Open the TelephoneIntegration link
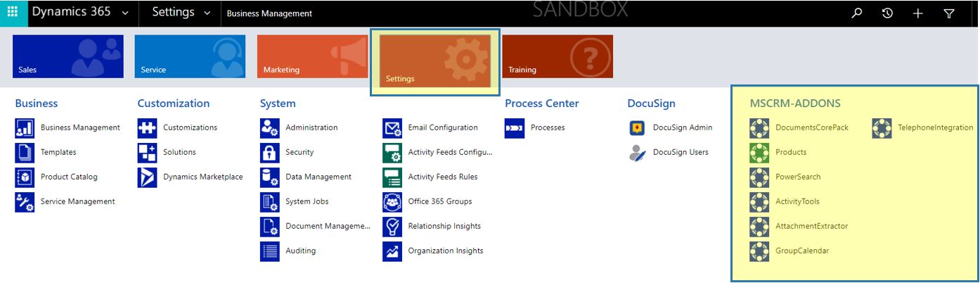Screen dimensions: 980x283 [935, 128]
